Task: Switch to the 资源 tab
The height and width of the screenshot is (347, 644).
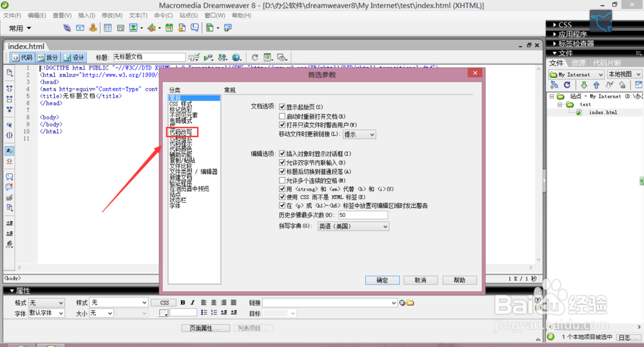Action: coord(578,63)
